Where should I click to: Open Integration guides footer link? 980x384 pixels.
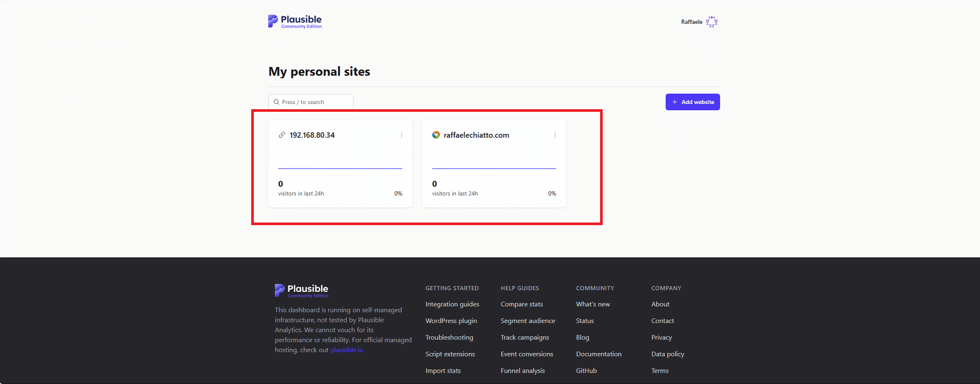452,304
